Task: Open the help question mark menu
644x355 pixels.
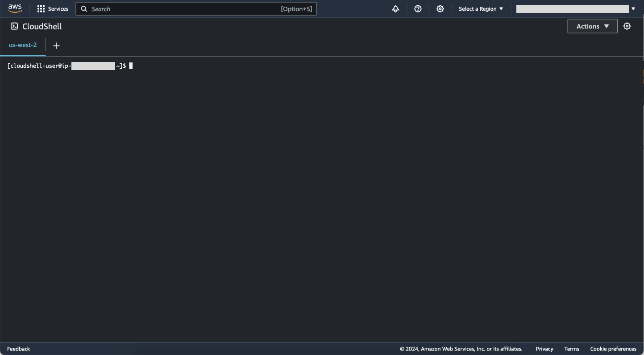Action: coord(418,9)
